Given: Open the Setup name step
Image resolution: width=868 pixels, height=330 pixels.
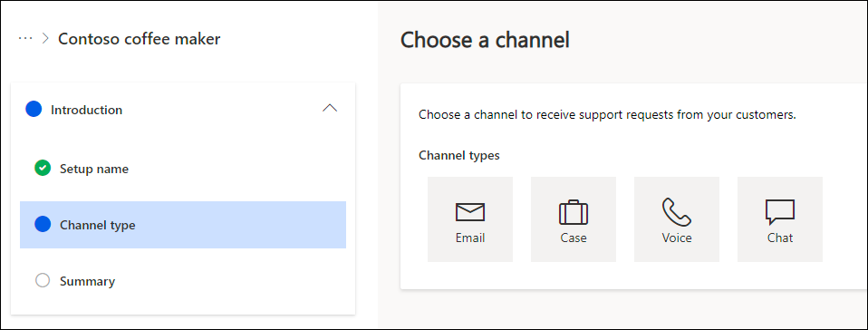Looking at the screenshot, I should (183, 169).
